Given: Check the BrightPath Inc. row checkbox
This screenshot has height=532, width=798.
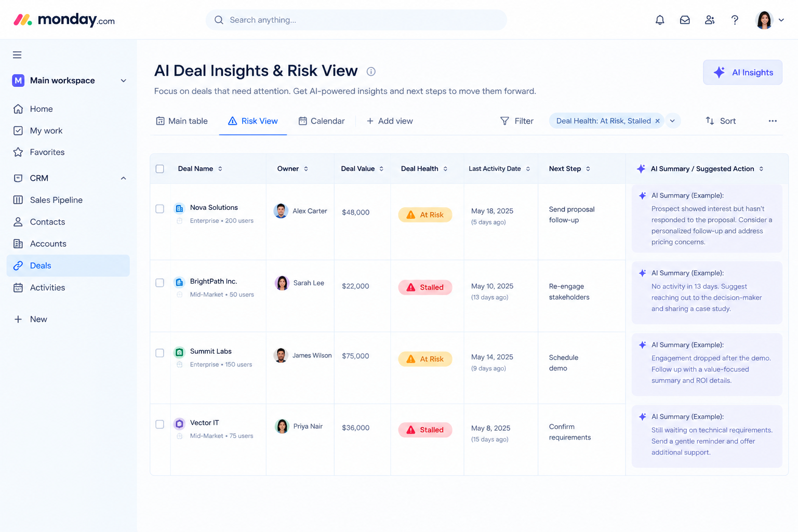Looking at the screenshot, I should click(x=160, y=283).
